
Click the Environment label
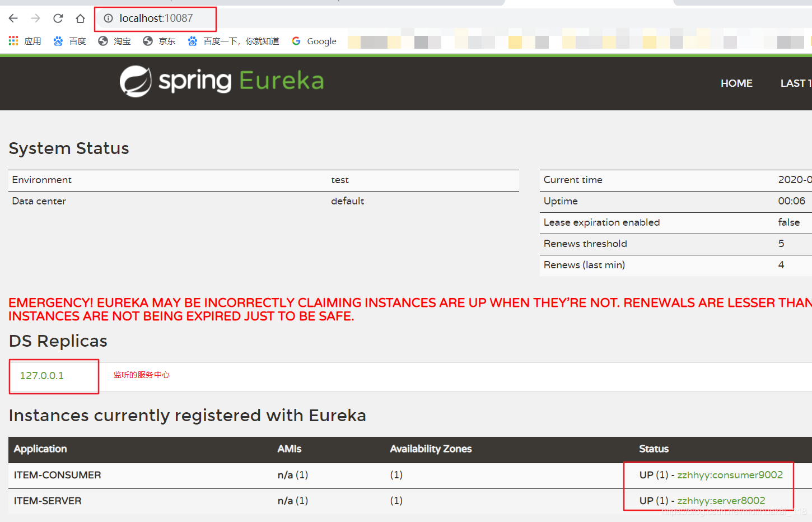tap(42, 180)
